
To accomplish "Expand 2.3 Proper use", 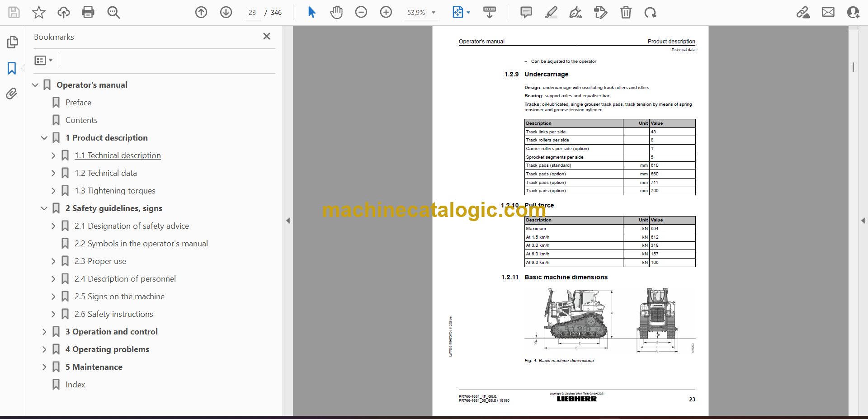I will (53, 261).
